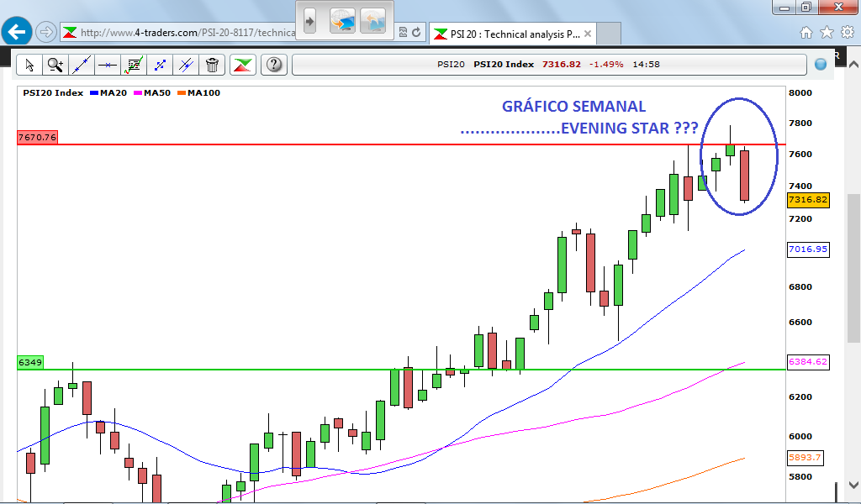Click the 4-traders.com URL address field
Screen dimensions: 861x504
point(188,33)
